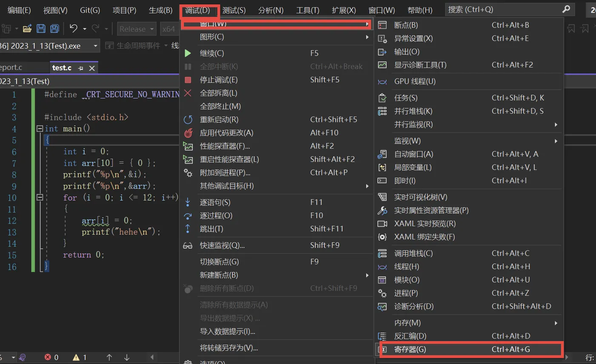Click the 搜索 (Ctrl+Q) search box

pyautogui.click(x=510, y=9)
